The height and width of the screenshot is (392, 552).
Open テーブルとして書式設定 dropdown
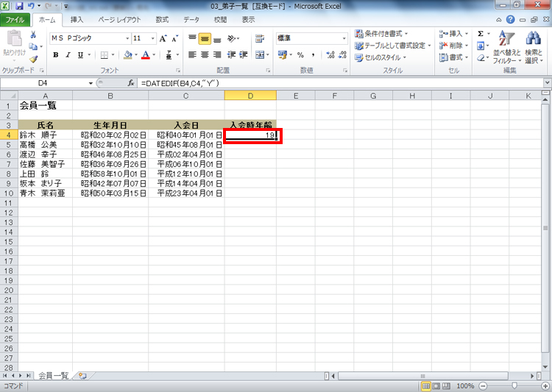pos(393,46)
